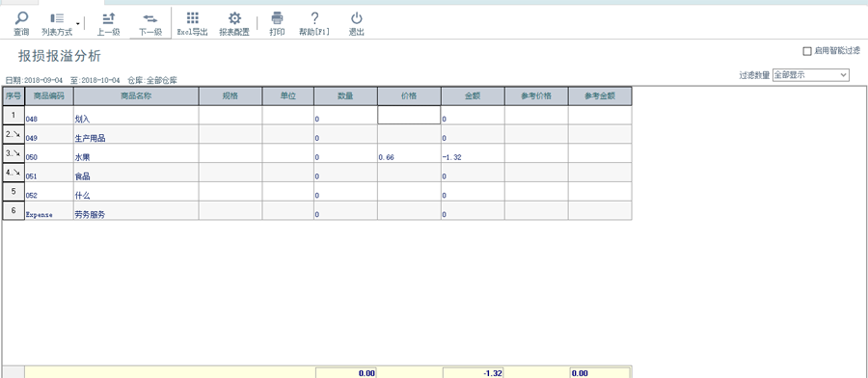The width and height of the screenshot is (868, 378).
Task: Click the start date 2018-09-04 text
Action: coord(44,80)
